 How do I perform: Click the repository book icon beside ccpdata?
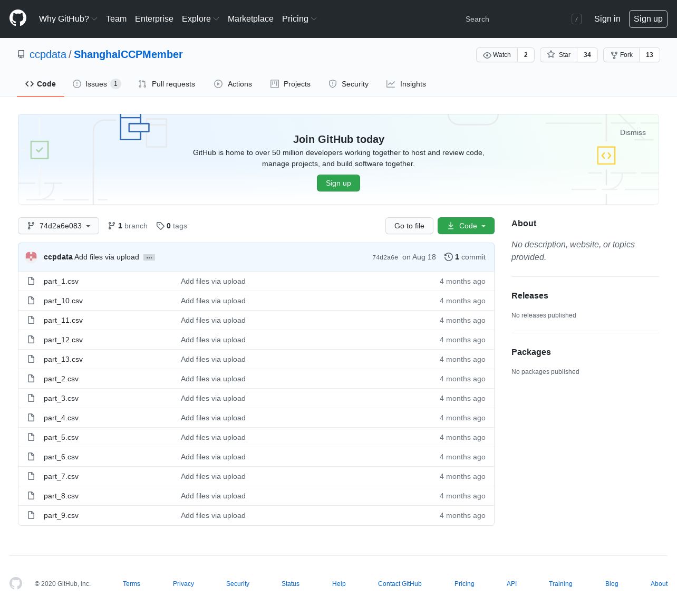[x=21, y=54]
